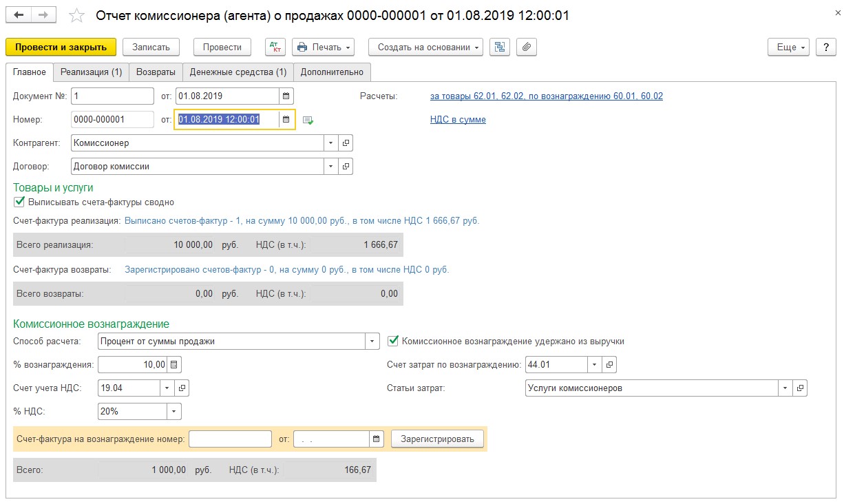Expand % НДС dropdown
The width and height of the screenshot is (844, 504).
tap(174, 411)
